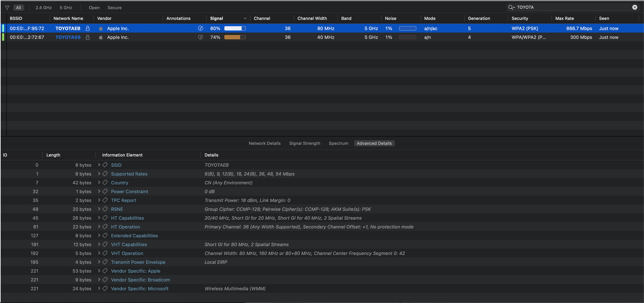This screenshot has height=303, width=644.
Task: Click the search magnifier icon
Action: [x=511, y=7]
